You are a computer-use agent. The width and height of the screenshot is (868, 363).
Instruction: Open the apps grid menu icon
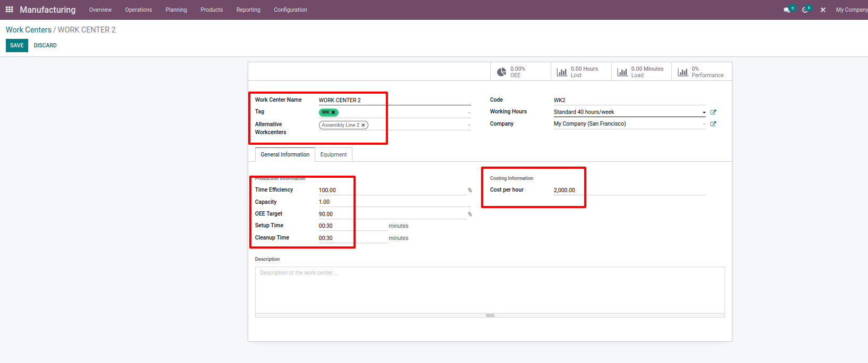pyautogui.click(x=9, y=10)
